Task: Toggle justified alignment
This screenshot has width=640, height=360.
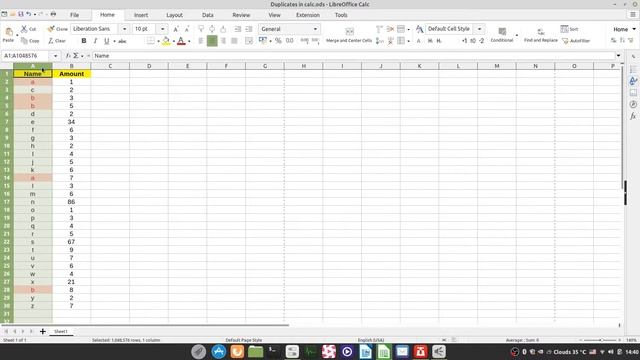Action: [234, 41]
